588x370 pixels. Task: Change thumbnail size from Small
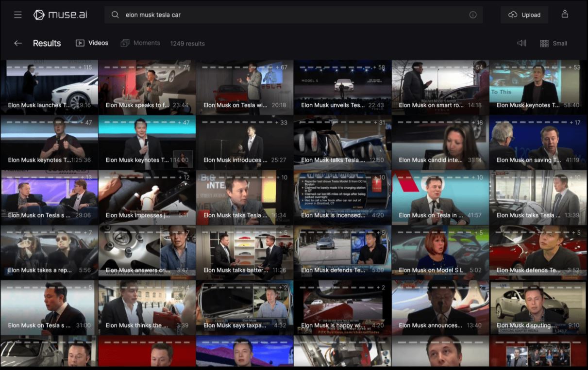pos(554,43)
